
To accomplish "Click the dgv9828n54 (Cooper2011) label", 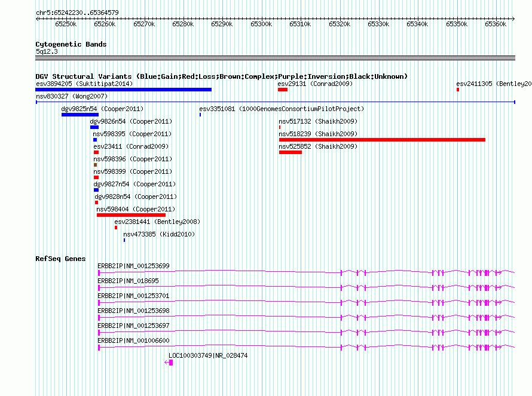I will point(136,197).
